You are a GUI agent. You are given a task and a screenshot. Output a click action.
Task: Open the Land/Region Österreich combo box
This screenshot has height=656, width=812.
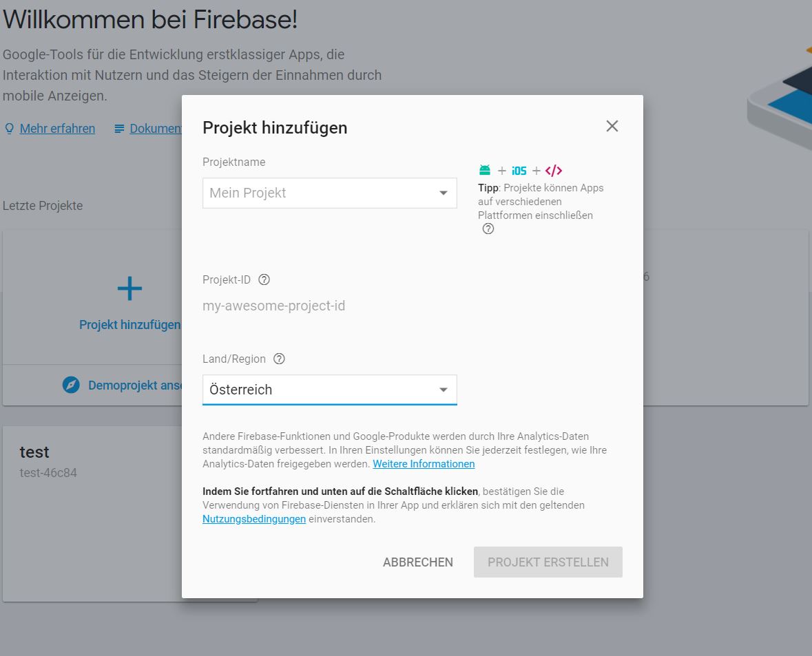point(329,390)
